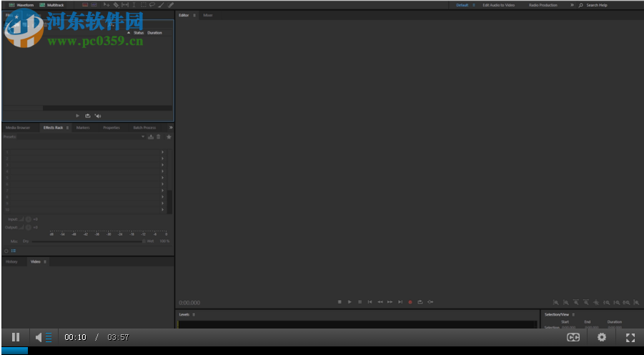Select the Move tool
The image size is (644, 355).
click(106, 5)
